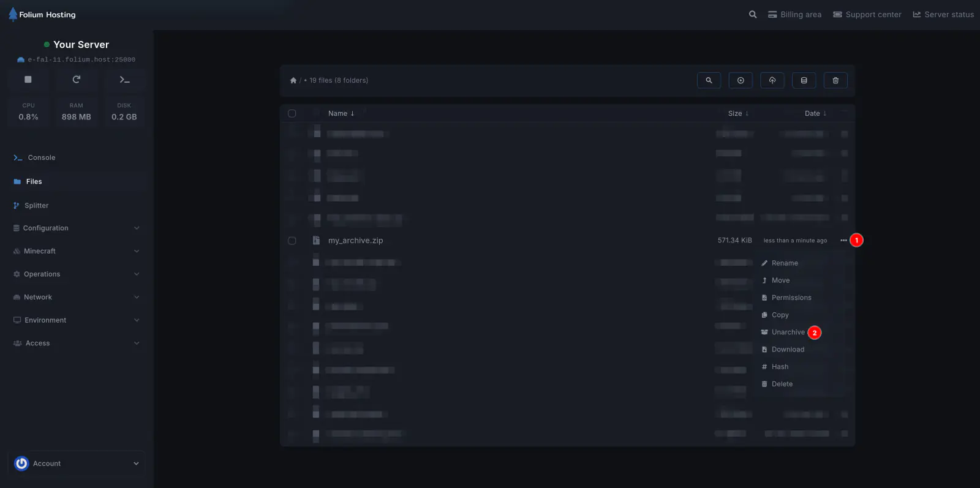
Task: Stop the server with the square icon
Action: pos(28,80)
